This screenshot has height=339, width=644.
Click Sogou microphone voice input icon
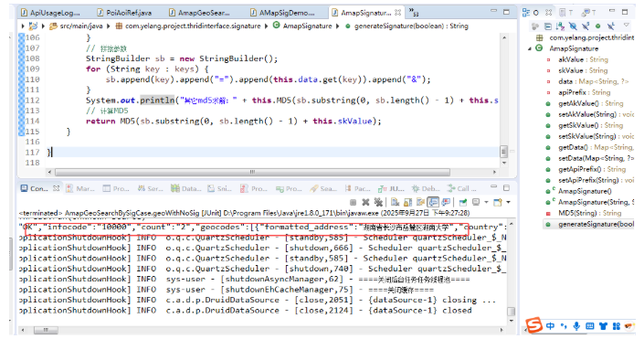click(576, 326)
